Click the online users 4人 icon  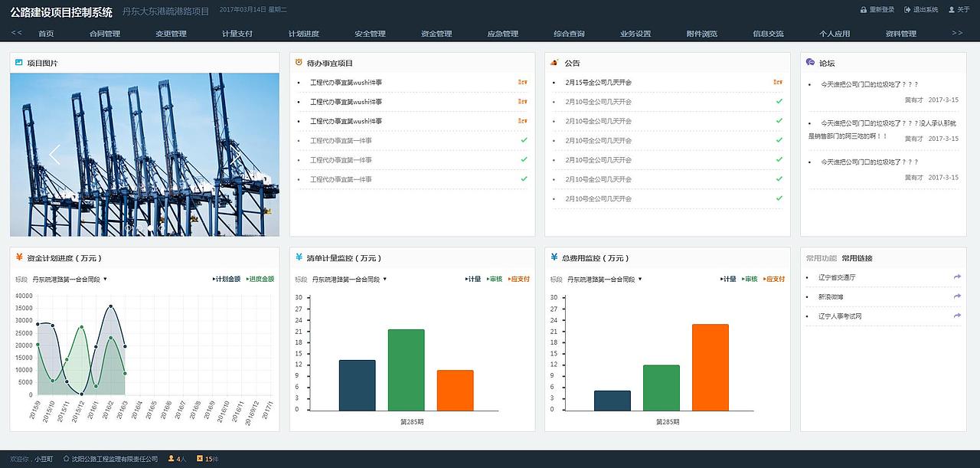[171, 459]
